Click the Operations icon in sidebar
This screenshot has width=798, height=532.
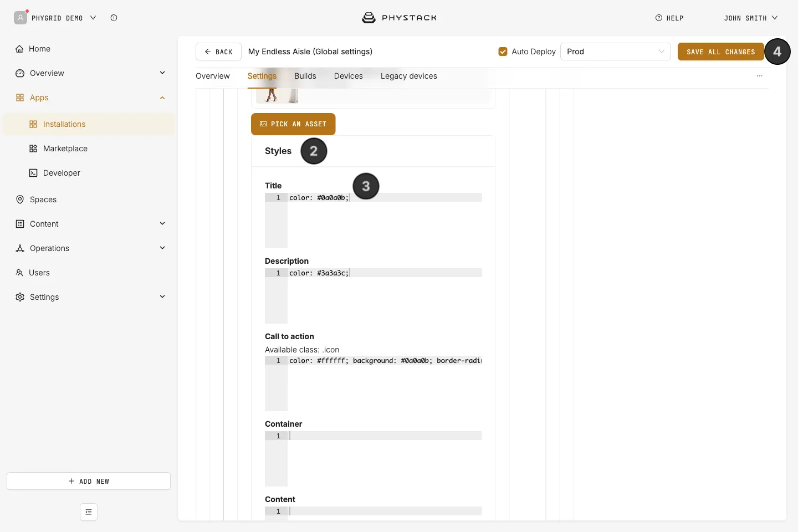tap(20, 248)
